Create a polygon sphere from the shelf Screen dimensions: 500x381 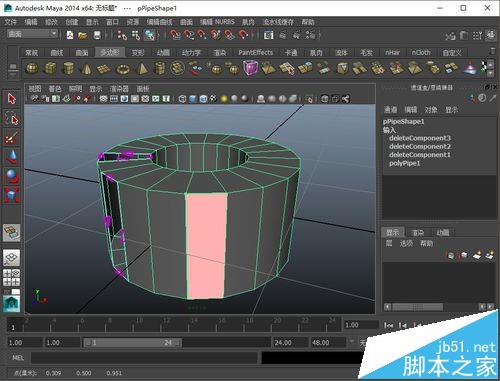point(32,68)
